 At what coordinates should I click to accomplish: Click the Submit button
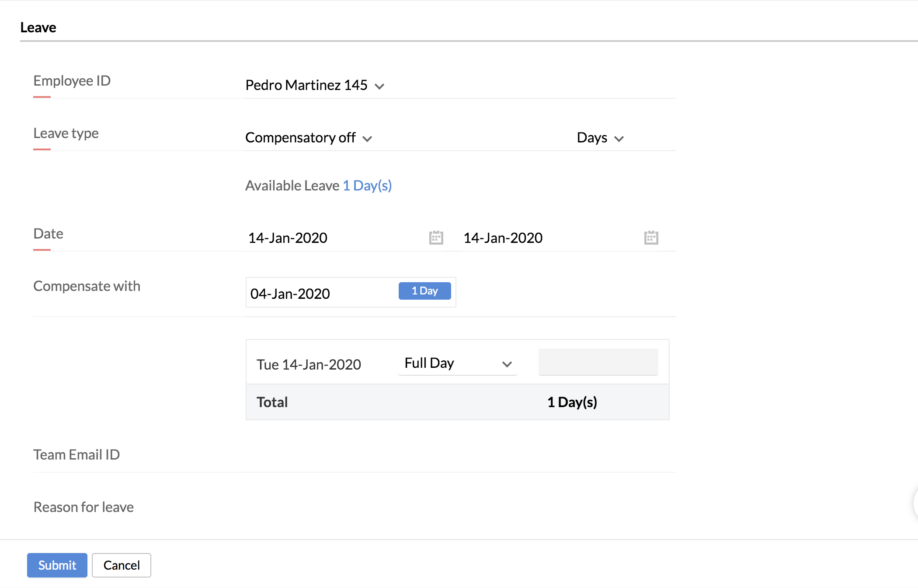pos(57,565)
